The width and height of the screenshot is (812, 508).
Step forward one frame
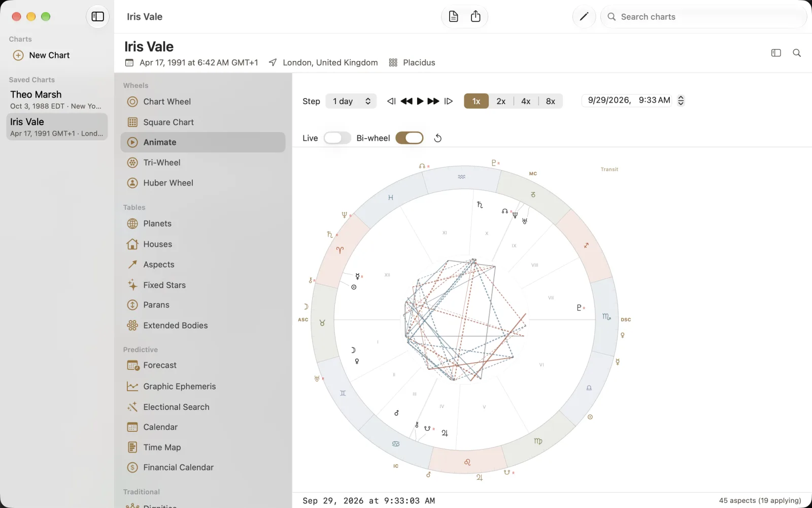tap(449, 101)
